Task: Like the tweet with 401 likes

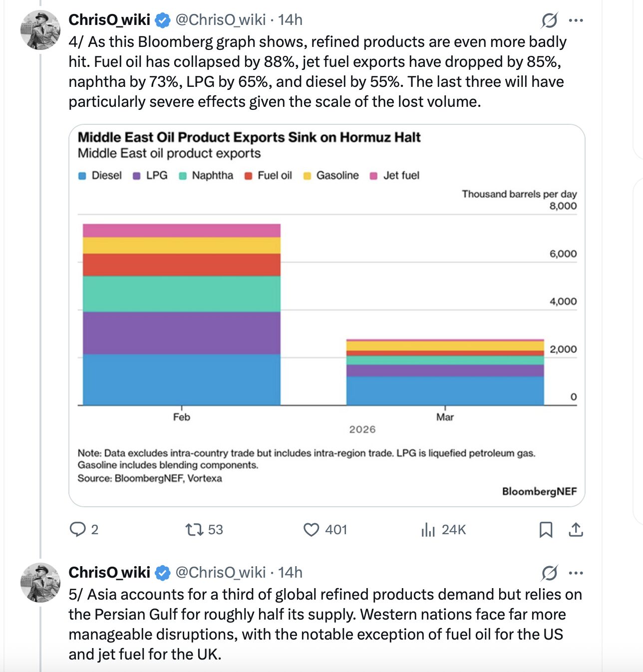Action: (311, 529)
